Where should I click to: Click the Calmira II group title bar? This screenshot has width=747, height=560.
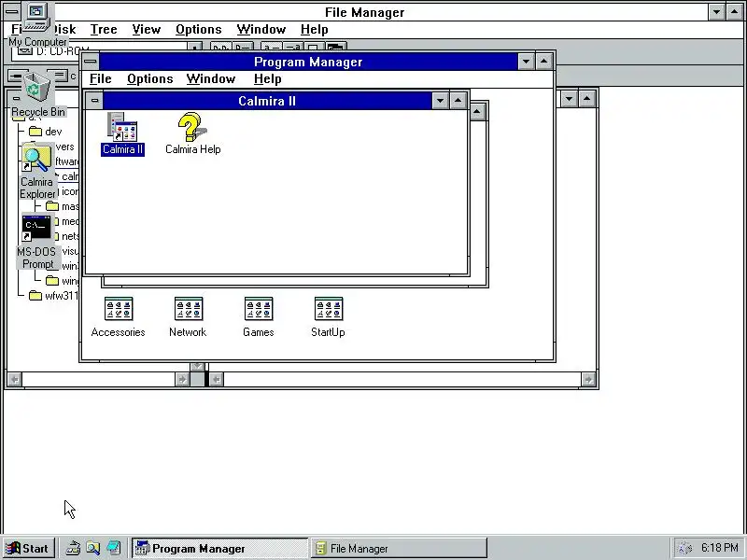coord(267,101)
